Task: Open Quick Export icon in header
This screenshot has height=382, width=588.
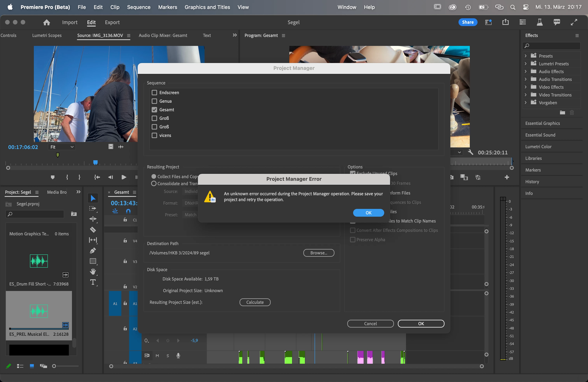Action: (x=506, y=22)
